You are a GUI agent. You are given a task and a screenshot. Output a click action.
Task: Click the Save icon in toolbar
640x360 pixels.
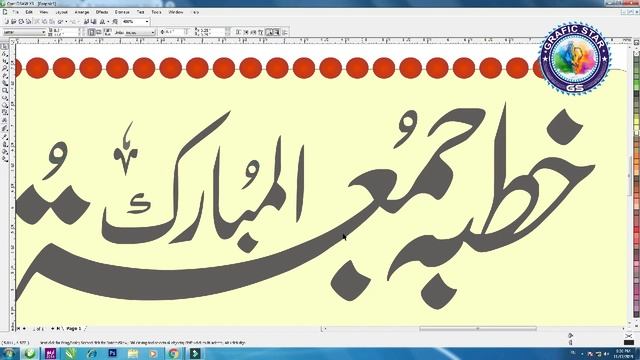point(20,21)
